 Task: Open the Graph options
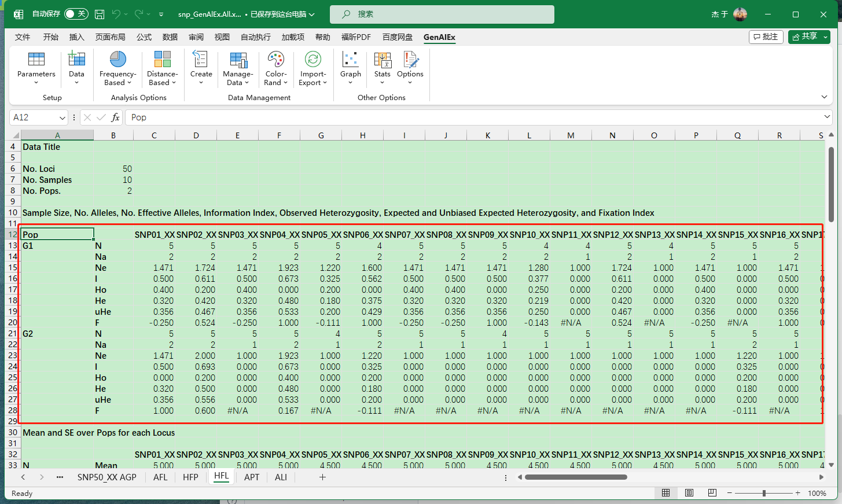351,68
